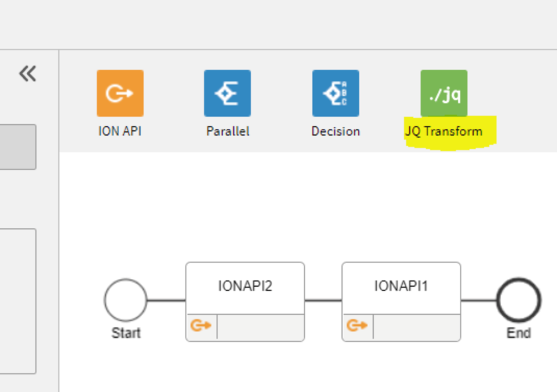Select the Parallel palette icon
This screenshot has width=557, height=392.
pos(227,93)
